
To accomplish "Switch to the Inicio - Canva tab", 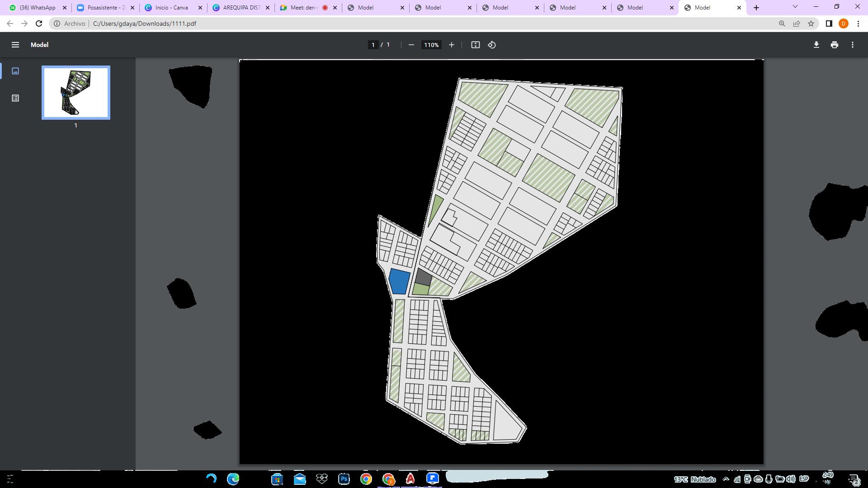I will click(x=172, y=8).
